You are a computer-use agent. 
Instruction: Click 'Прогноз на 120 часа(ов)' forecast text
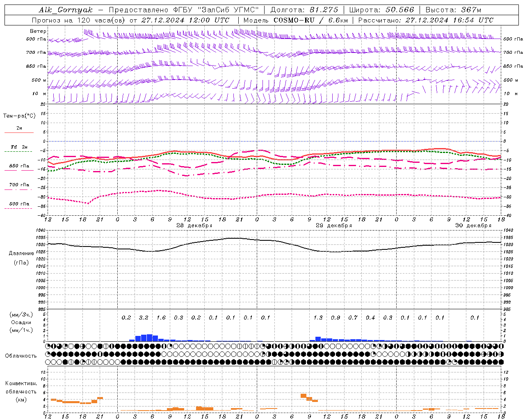point(79,20)
